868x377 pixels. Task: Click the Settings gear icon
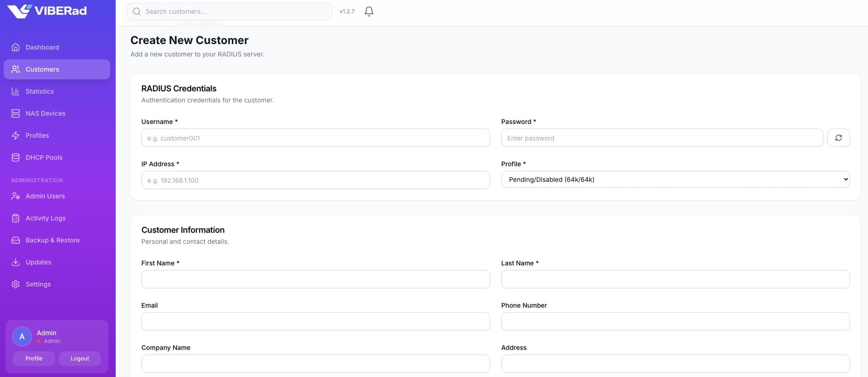[x=16, y=284]
